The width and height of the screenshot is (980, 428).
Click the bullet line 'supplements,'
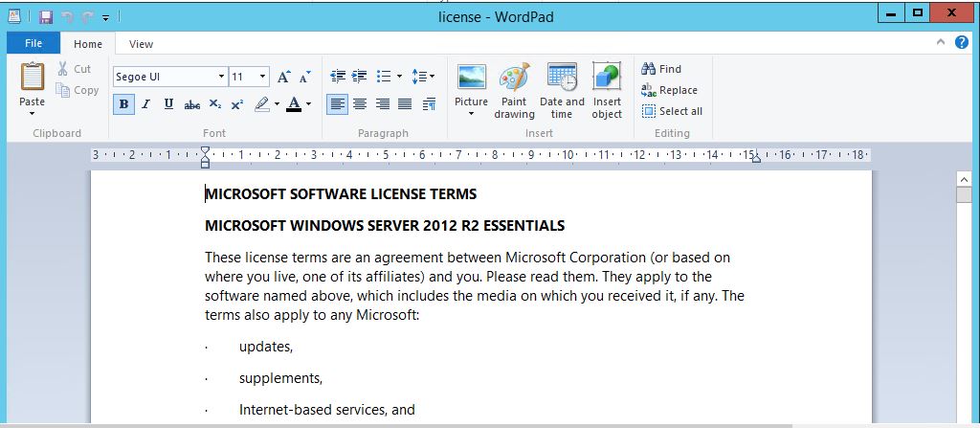tap(280, 378)
